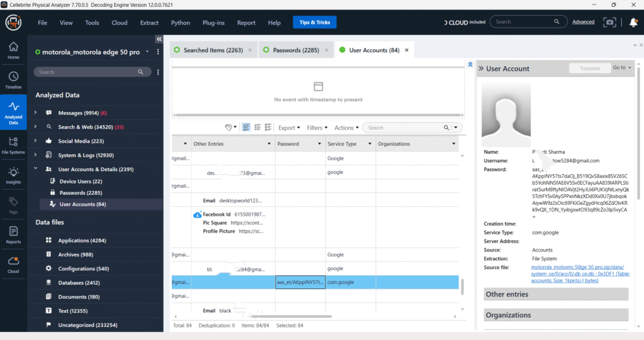Viewport: 644px width, 340px height.
Task: Switch to Passwords (2285) tab
Action: coord(296,50)
